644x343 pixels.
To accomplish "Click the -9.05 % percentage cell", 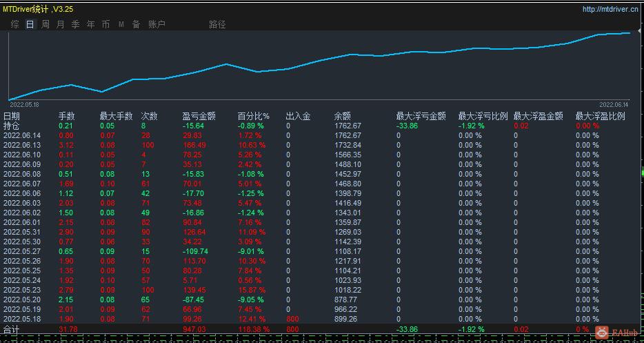I will [x=252, y=300].
